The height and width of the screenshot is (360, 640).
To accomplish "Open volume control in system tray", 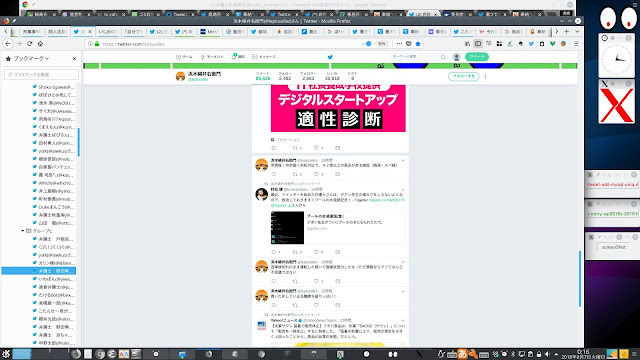I will [x=547, y=354].
